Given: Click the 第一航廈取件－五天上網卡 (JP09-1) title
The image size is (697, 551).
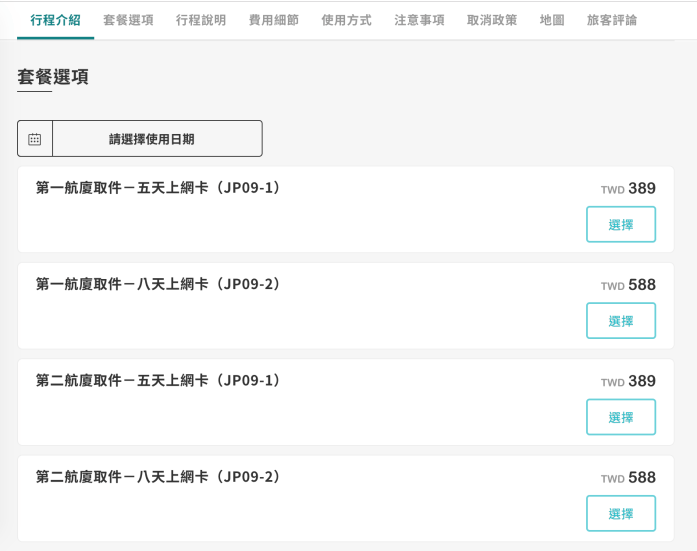Looking at the screenshot, I should coord(158,188).
